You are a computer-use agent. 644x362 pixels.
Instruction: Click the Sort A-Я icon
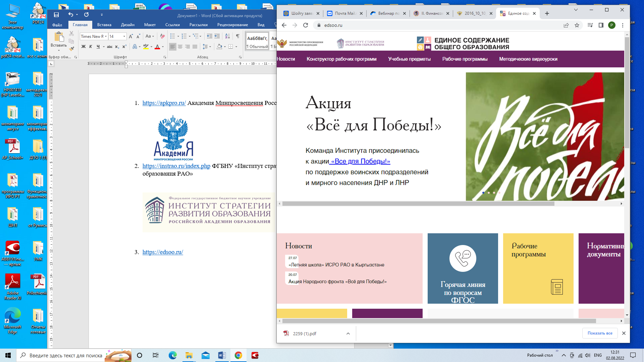pos(227,36)
